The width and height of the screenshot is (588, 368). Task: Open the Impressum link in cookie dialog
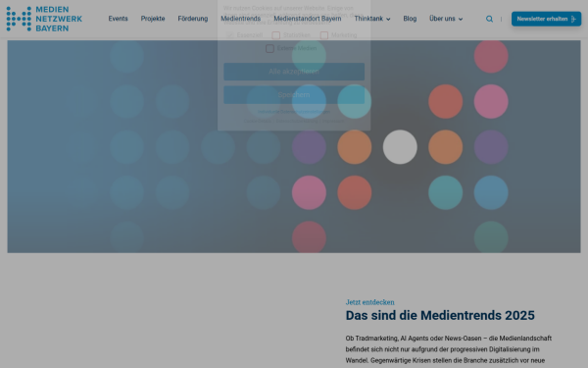point(333,121)
